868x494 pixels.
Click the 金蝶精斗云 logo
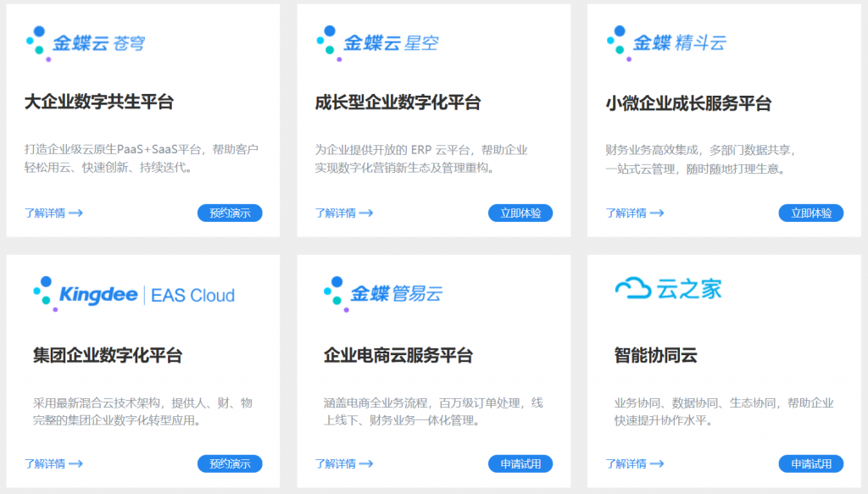(x=666, y=43)
